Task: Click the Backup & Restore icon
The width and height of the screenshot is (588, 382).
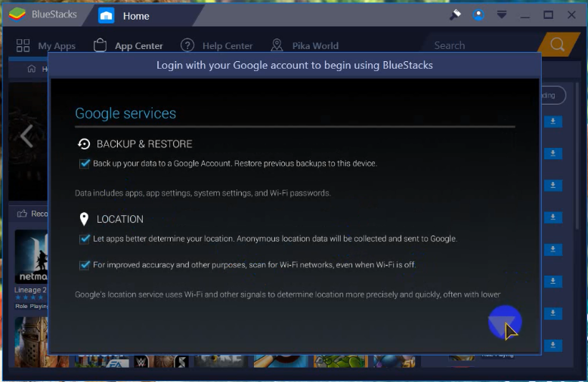Action: pos(84,143)
